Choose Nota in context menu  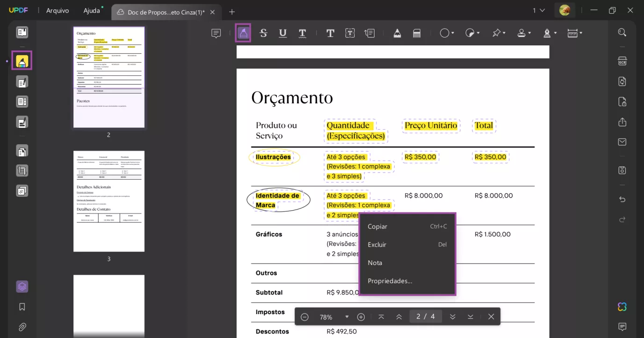407,263
